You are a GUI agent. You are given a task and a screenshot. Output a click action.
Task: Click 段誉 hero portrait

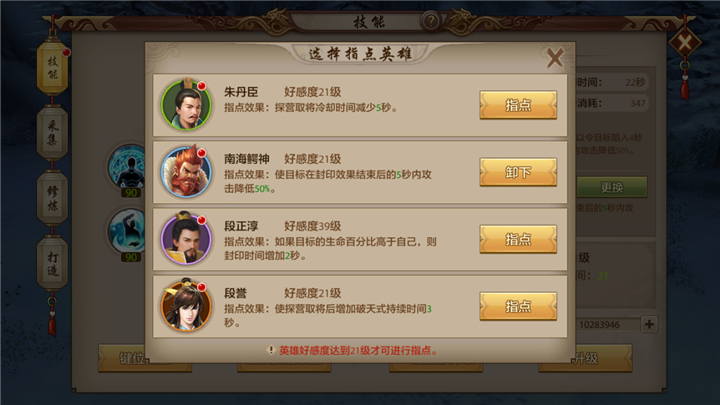click(186, 305)
